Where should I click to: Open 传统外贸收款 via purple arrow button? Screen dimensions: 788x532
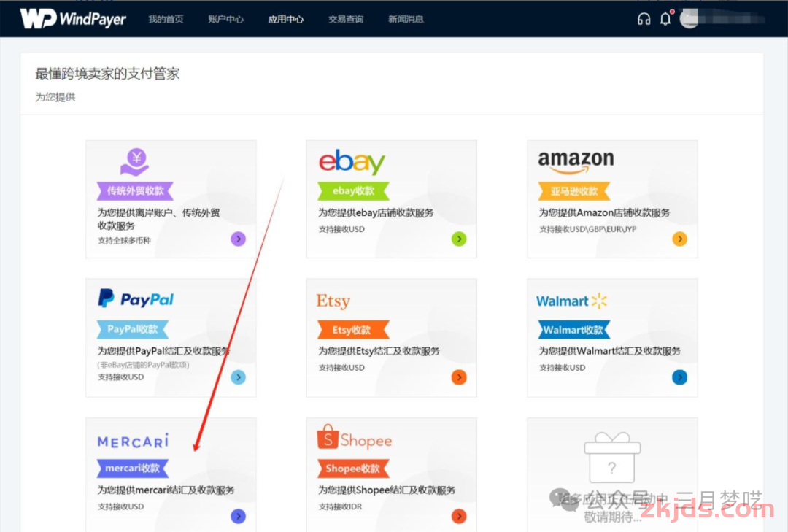[x=238, y=239]
